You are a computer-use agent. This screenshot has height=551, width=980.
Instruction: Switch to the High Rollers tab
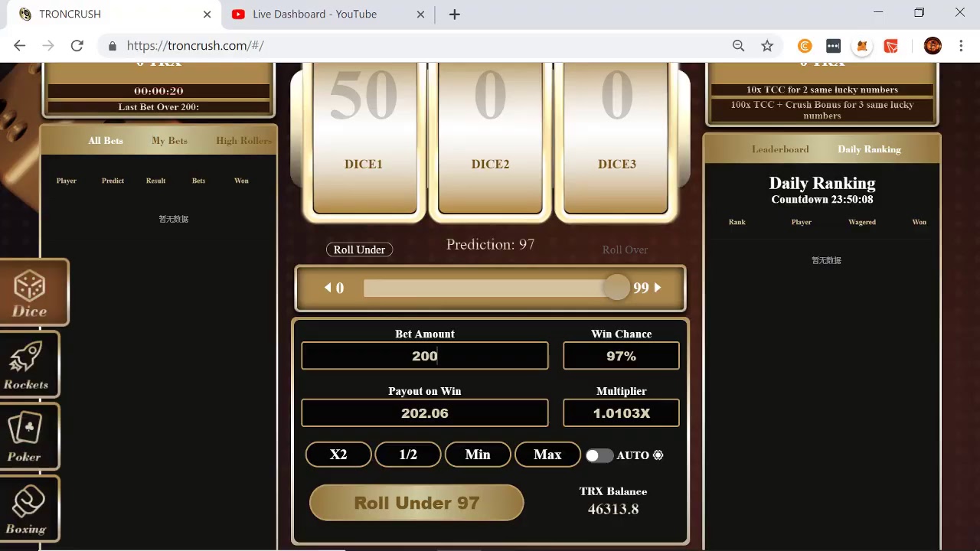point(243,141)
